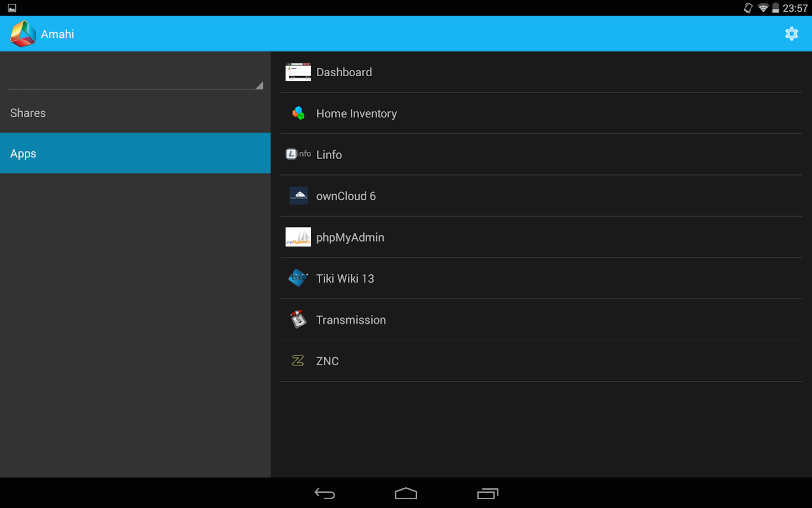Tap the Wi-Fi status icon

[x=763, y=8]
